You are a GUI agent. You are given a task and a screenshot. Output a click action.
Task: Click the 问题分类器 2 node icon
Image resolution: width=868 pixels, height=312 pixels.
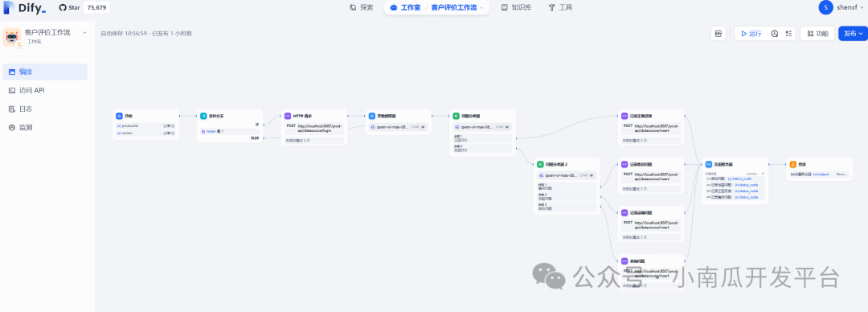click(x=540, y=165)
